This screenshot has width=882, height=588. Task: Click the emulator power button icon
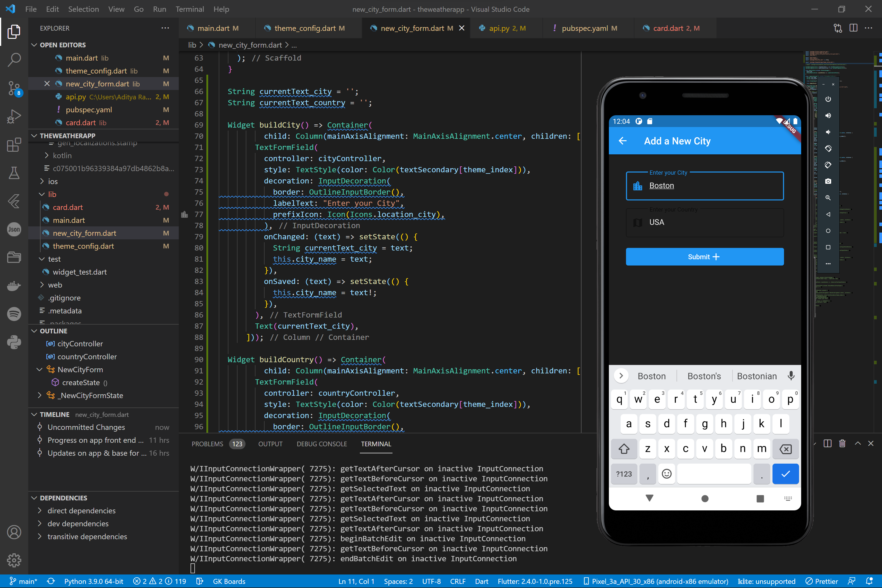[x=828, y=99]
